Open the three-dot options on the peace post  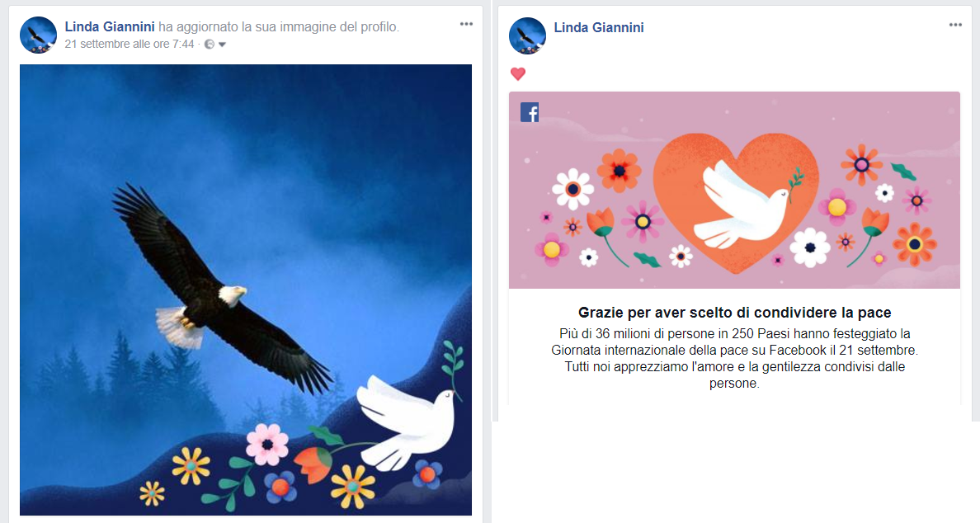coord(955,25)
